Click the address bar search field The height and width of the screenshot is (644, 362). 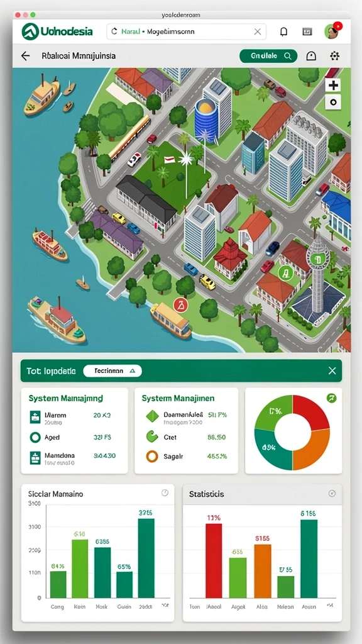tap(186, 31)
